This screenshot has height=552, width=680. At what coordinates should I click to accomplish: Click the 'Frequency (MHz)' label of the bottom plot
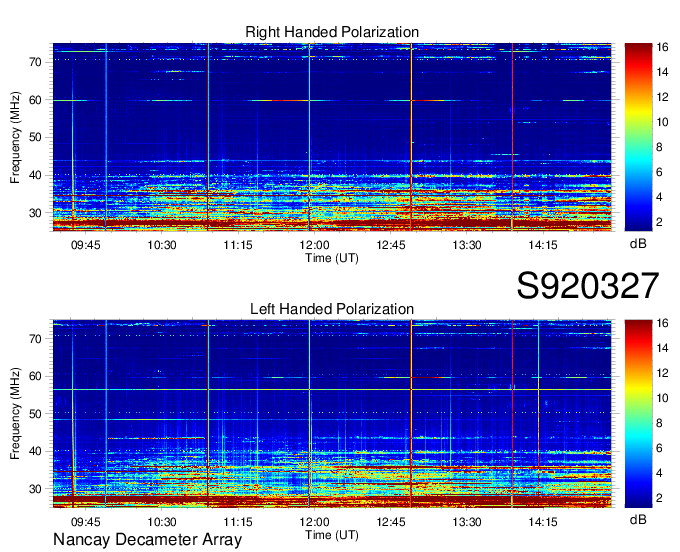15,414
